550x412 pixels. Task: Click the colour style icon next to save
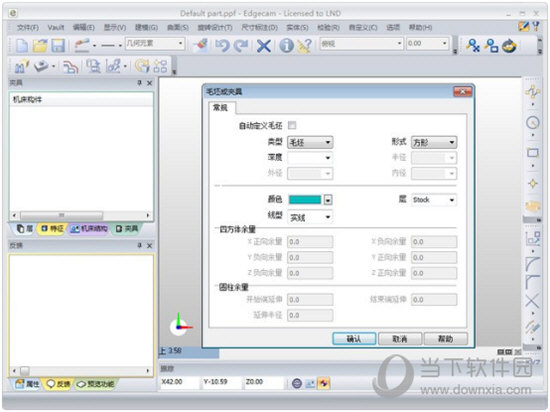[82, 46]
